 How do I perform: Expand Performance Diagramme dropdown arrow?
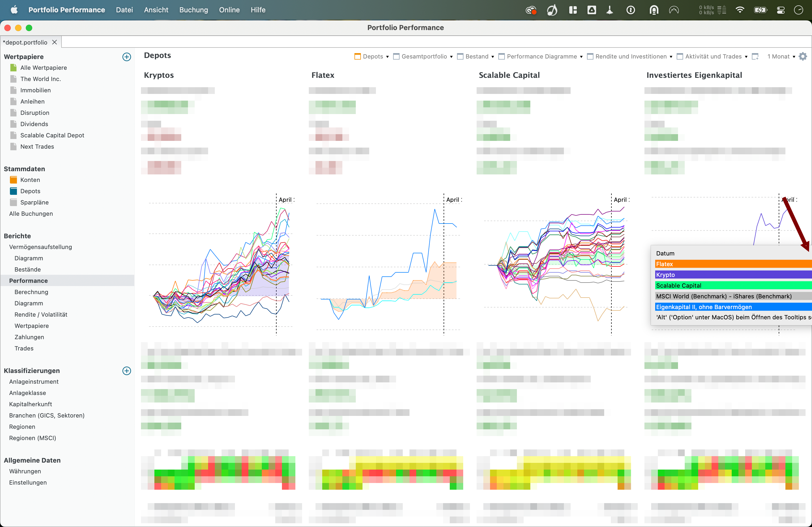[x=581, y=57]
